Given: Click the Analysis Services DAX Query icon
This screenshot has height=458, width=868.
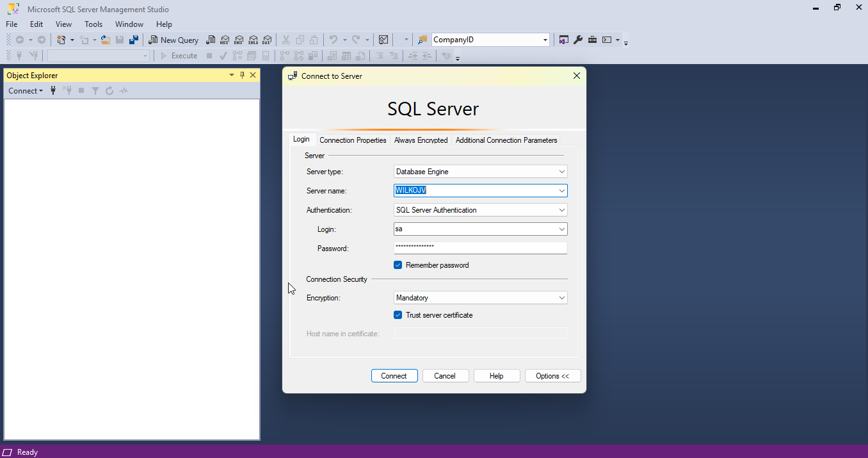Looking at the screenshot, I should click(x=267, y=40).
